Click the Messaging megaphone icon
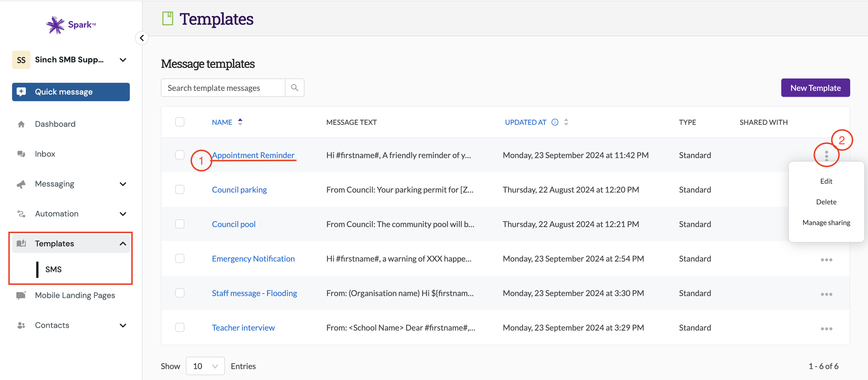 click(x=21, y=184)
